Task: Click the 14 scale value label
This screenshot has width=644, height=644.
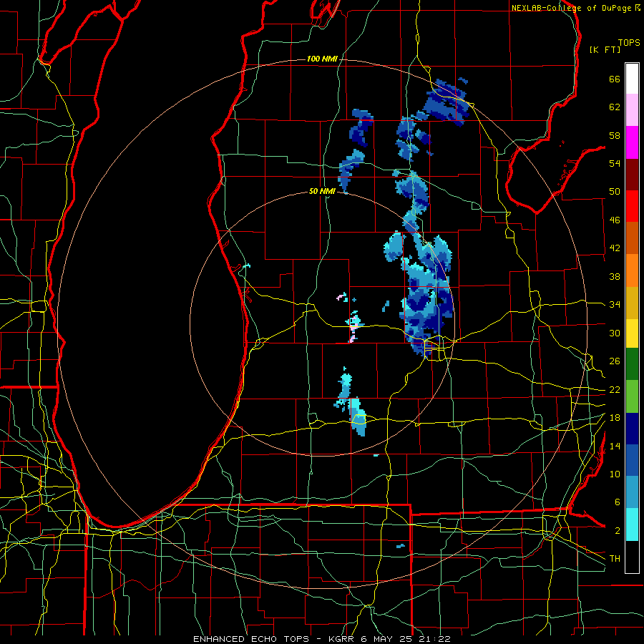Action: point(615,446)
